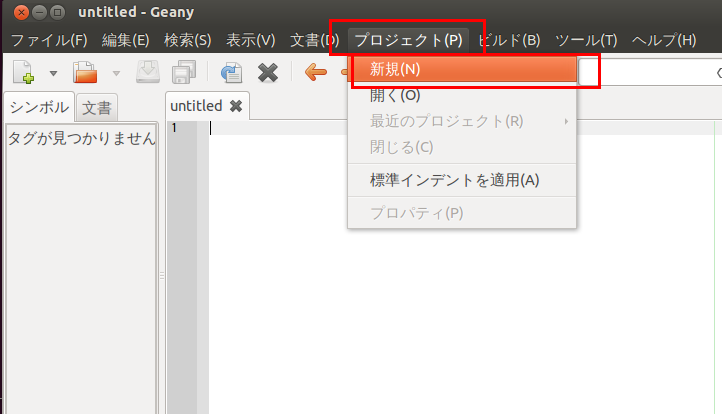Close the Geany window
The image size is (722, 414).
tap(21, 12)
